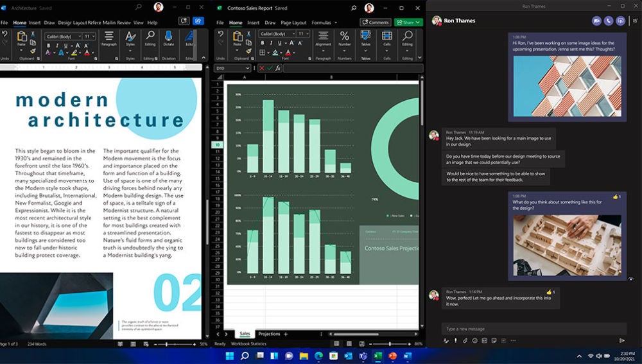Image resolution: width=642 pixels, height=364 pixels.
Task: Click Cut scissors icon in Word ribbon
Action: [x=33, y=34]
